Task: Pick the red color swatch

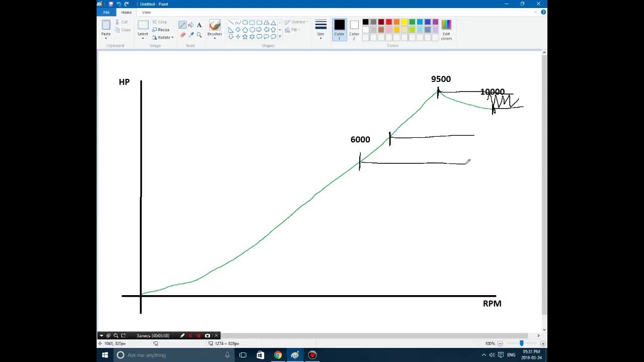Action: 389,22
